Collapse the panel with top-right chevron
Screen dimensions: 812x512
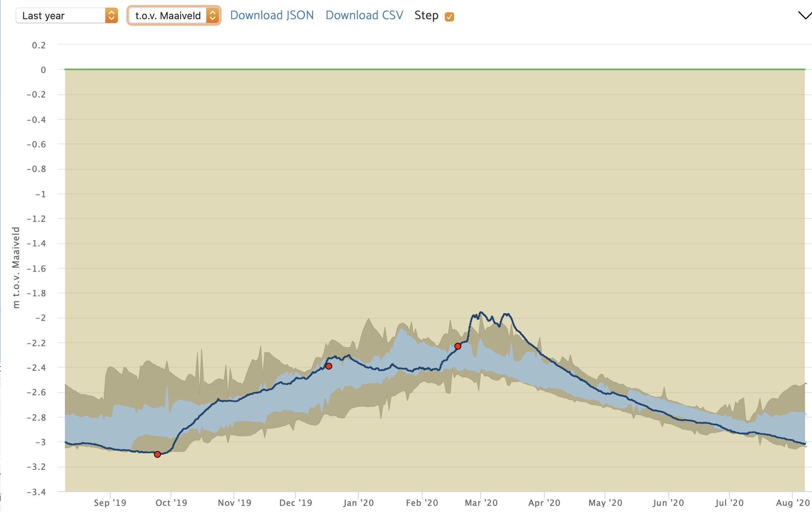[x=804, y=16]
